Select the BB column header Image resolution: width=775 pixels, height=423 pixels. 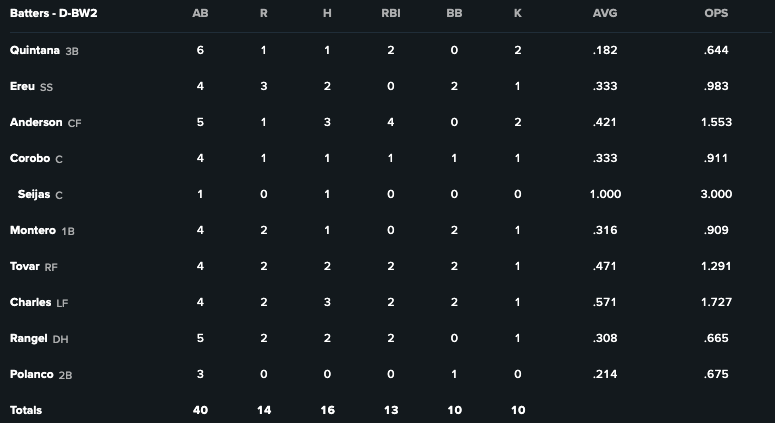click(454, 14)
